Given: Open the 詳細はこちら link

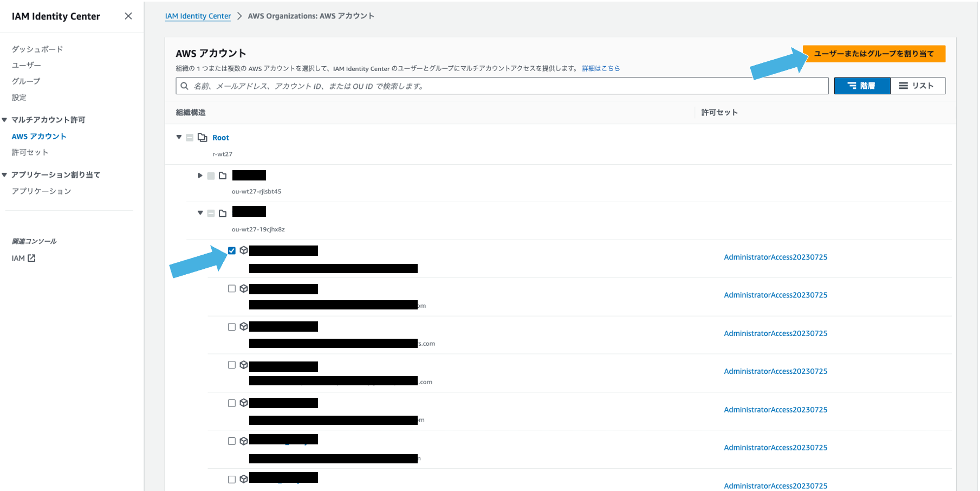Looking at the screenshot, I should 601,68.
